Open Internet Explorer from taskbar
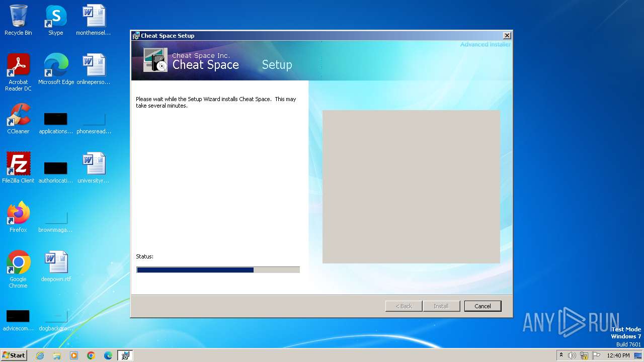The width and height of the screenshot is (644, 362). pos(40,355)
